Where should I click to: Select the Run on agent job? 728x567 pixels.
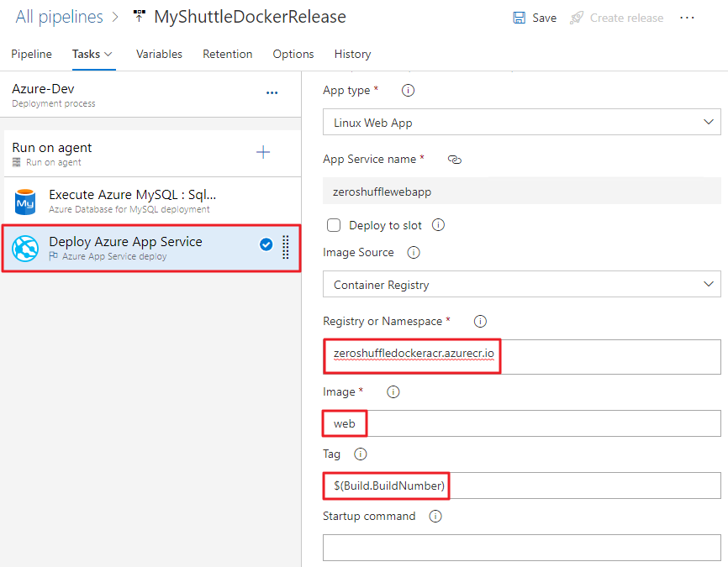pos(153,154)
